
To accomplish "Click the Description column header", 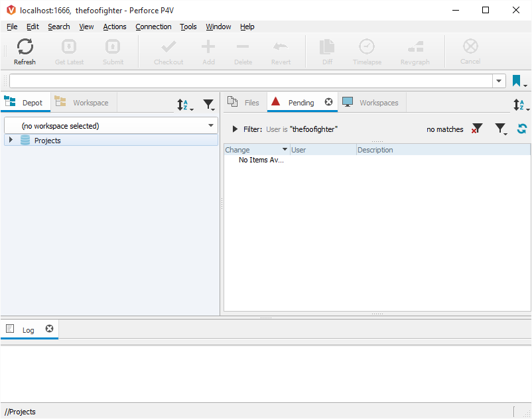I will tap(443, 150).
